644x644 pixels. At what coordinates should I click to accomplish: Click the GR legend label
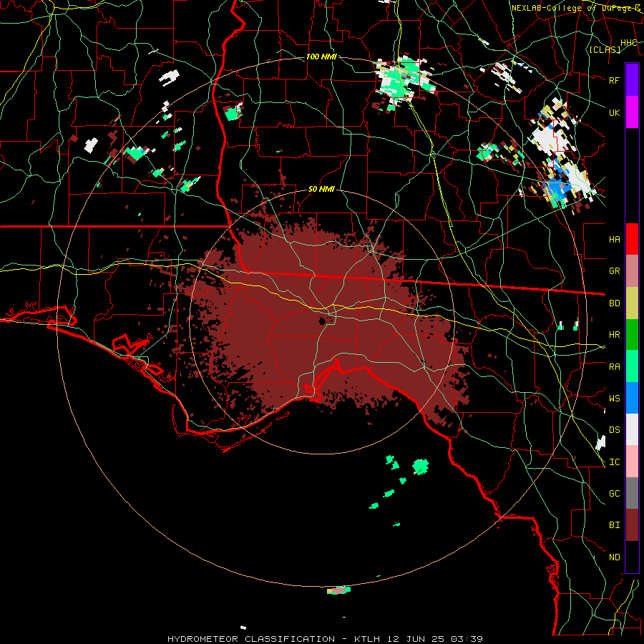615,271
